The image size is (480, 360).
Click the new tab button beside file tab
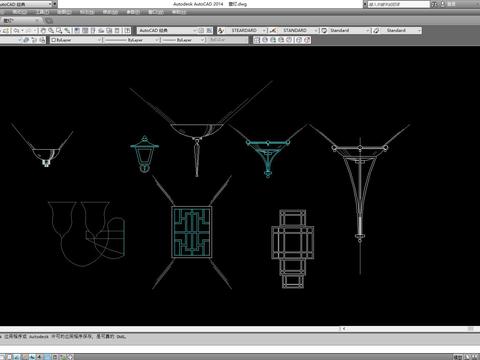click(49, 21)
